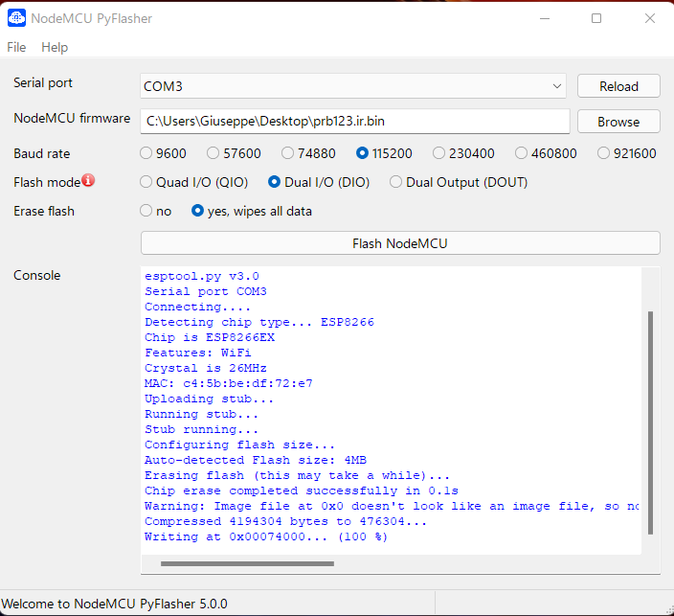Select the 115200 baud rate

click(x=384, y=153)
